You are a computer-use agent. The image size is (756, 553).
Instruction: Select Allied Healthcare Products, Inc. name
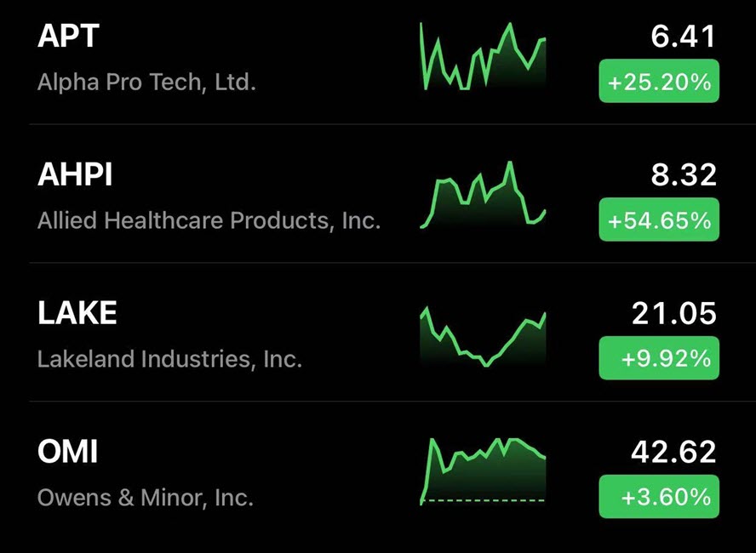pos(209,220)
